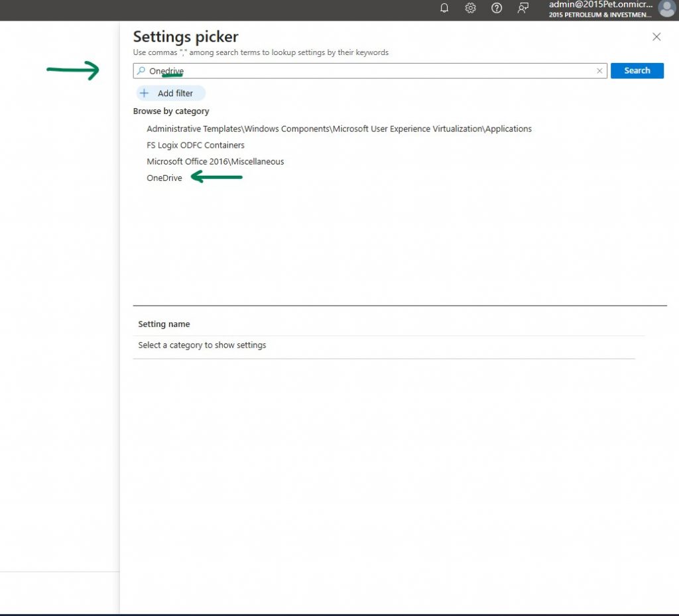Click the Setting name column header
This screenshot has height=616, width=679.
(x=164, y=324)
